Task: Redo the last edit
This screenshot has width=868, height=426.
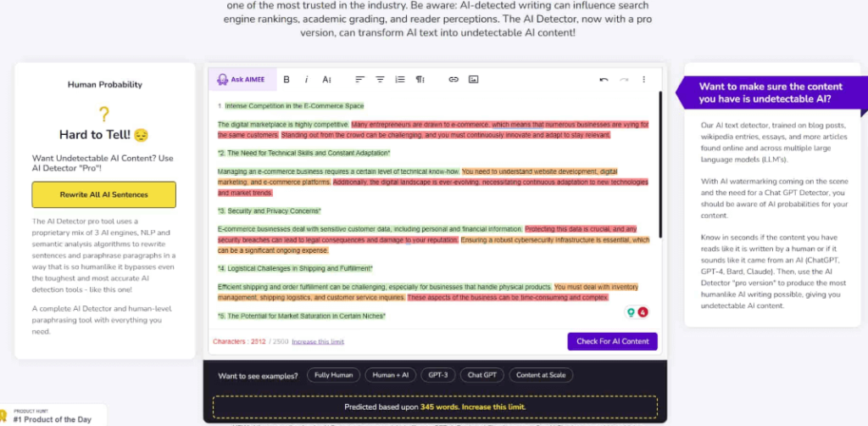Action: coord(624,80)
